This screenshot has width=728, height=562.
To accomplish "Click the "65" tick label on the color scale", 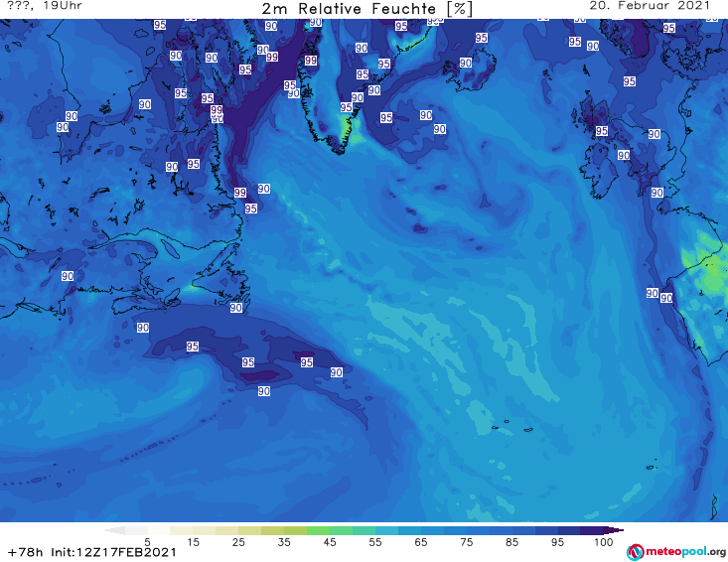I will coord(421,542).
